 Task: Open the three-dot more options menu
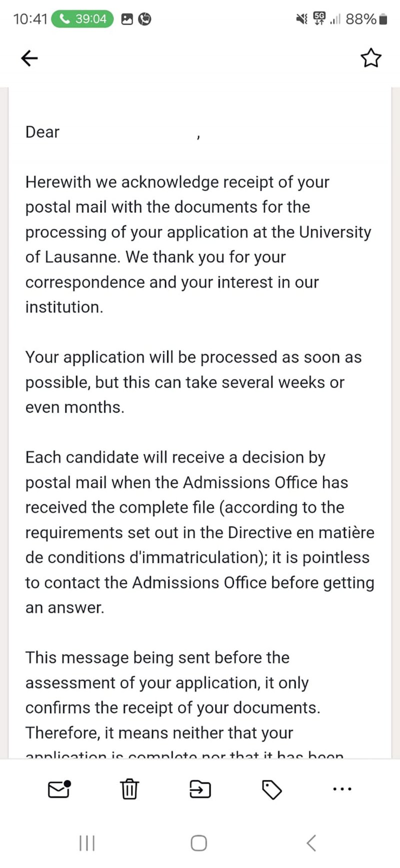(342, 789)
